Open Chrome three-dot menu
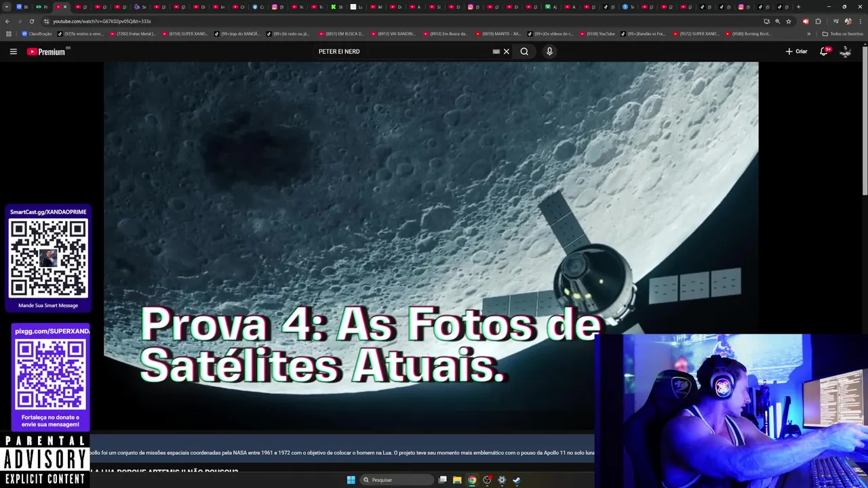This screenshot has width=868, height=488. (859, 21)
